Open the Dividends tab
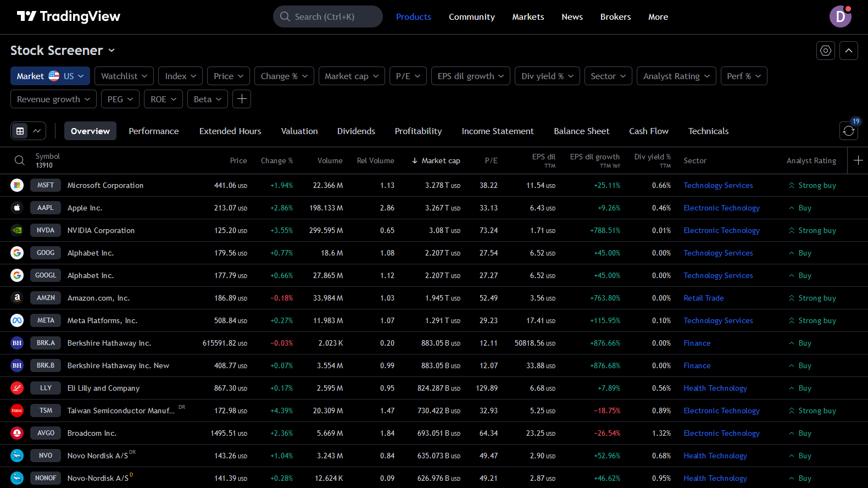This screenshot has width=868, height=488. tap(356, 131)
